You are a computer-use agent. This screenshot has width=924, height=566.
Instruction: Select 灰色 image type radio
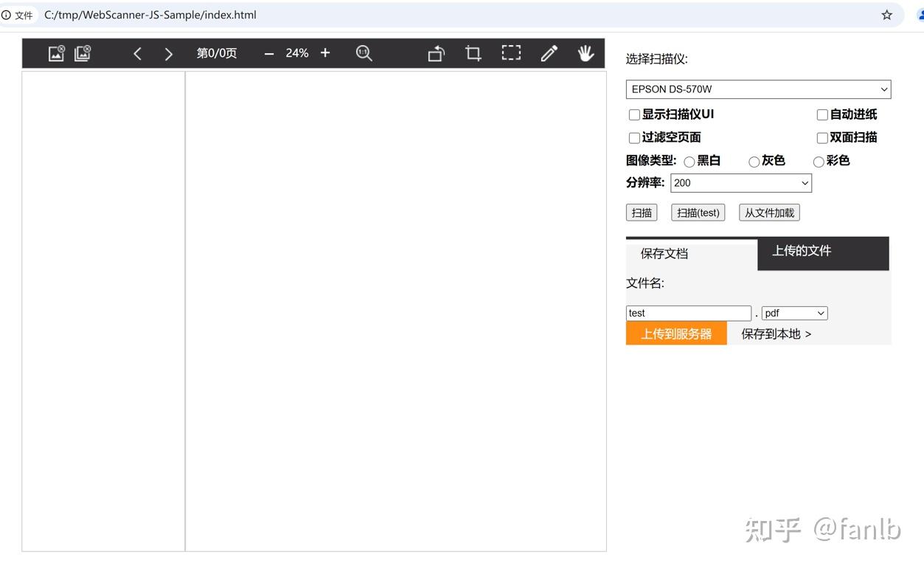(754, 162)
